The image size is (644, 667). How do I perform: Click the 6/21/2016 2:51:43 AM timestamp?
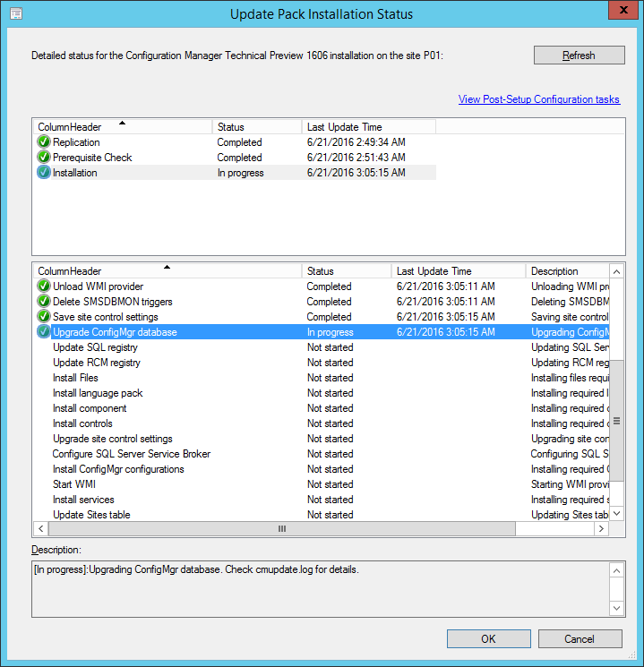tap(356, 157)
